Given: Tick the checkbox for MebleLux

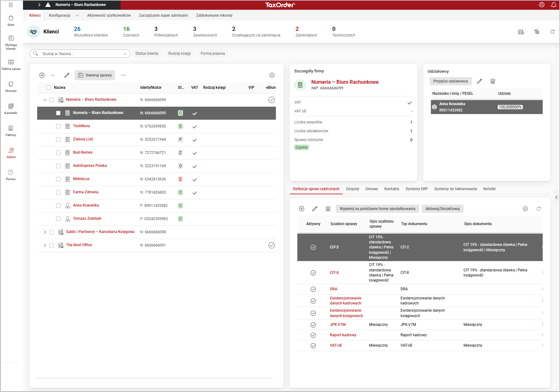Looking at the screenshot, I should (x=58, y=179).
